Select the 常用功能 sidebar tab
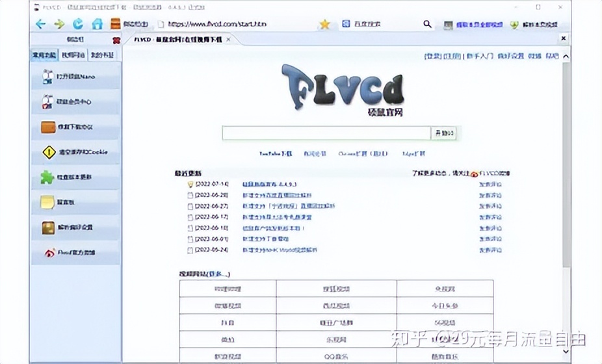The height and width of the screenshot is (364, 602). (x=44, y=55)
